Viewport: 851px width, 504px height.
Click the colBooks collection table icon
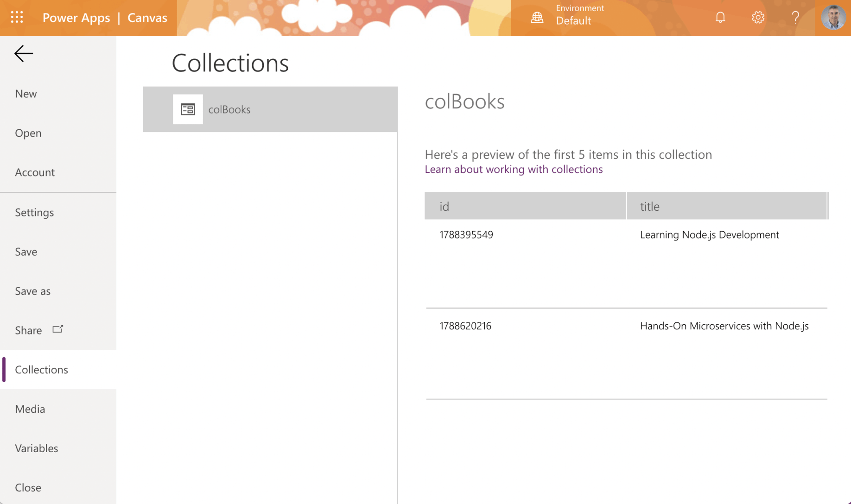[188, 109]
